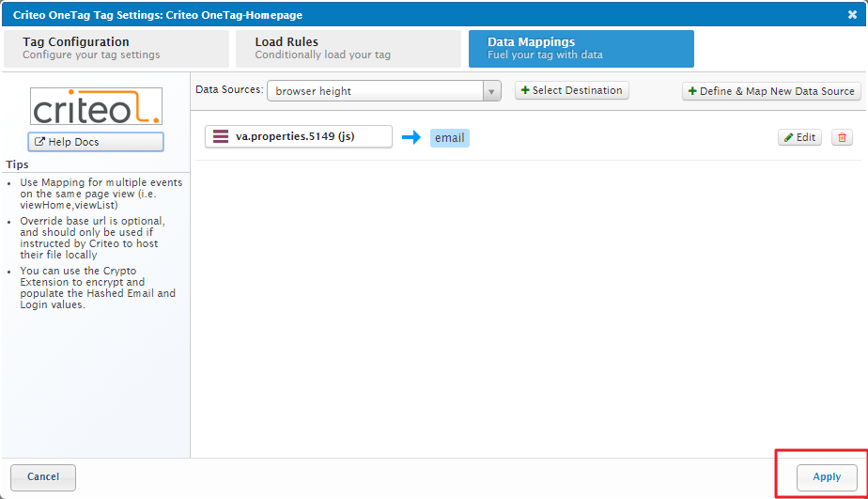Open the Tag Configuration tab
Image resolution: width=868 pixels, height=499 pixels.
pyautogui.click(x=116, y=49)
